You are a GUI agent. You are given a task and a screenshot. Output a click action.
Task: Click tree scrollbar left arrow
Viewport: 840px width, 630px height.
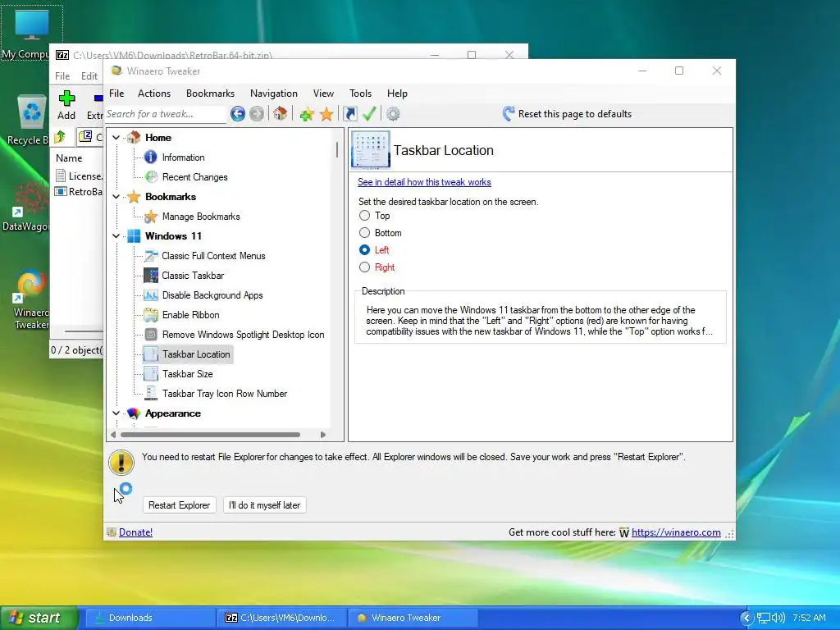point(113,435)
